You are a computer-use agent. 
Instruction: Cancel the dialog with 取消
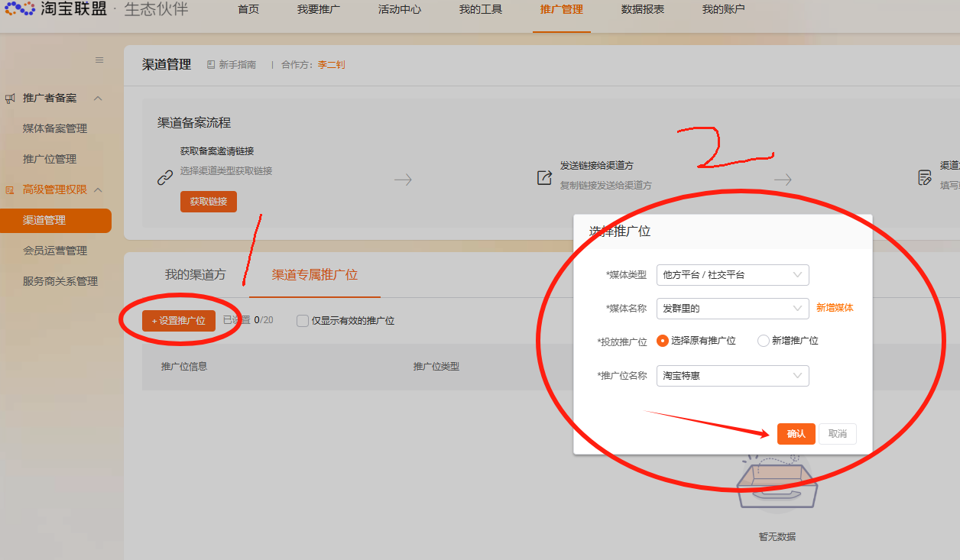point(838,433)
